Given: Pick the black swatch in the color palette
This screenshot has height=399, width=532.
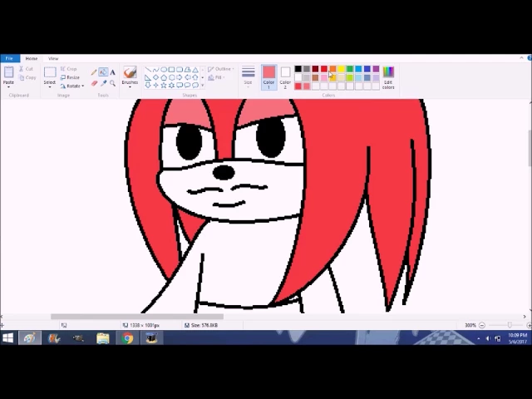Looking at the screenshot, I should click(x=298, y=69).
